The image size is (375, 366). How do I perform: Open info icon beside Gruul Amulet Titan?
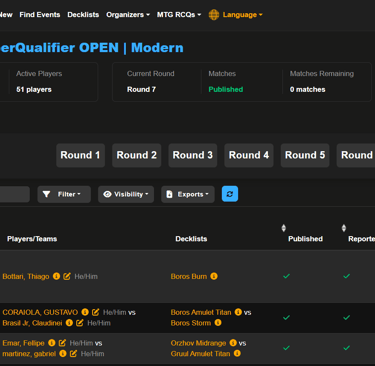click(x=237, y=353)
